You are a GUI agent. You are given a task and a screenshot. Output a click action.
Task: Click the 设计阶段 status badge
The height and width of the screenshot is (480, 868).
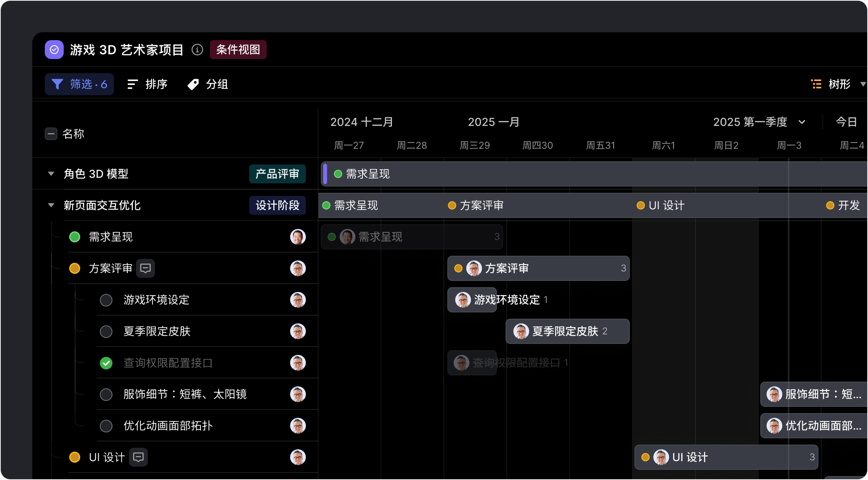click(x=277, y=205)
